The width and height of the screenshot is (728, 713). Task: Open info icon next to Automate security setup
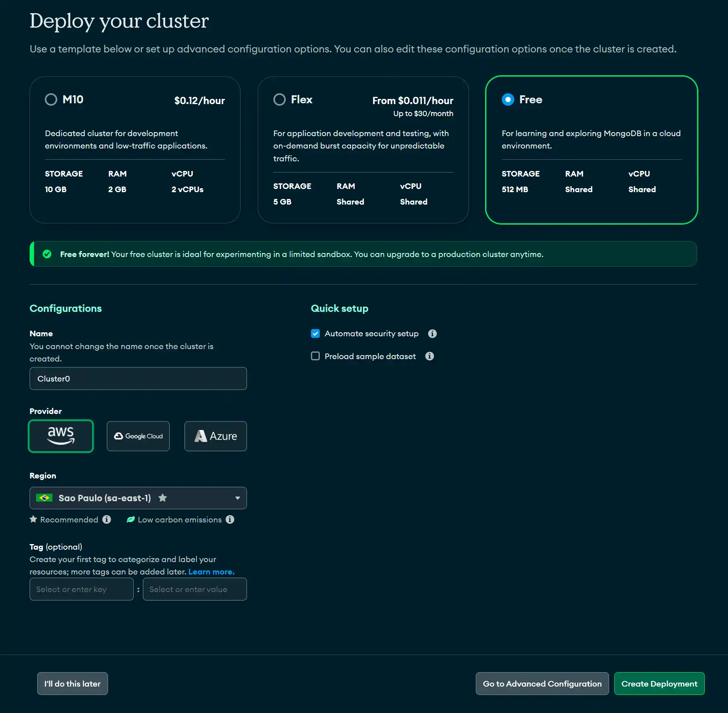pyautogui.click(x=432, y=333)
